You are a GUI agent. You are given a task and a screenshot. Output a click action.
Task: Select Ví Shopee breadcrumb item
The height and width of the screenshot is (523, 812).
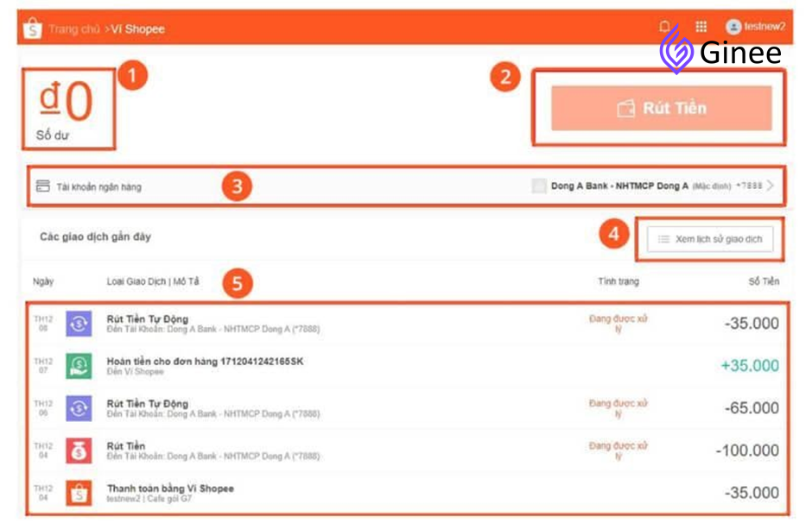click(x=137, y=29)
